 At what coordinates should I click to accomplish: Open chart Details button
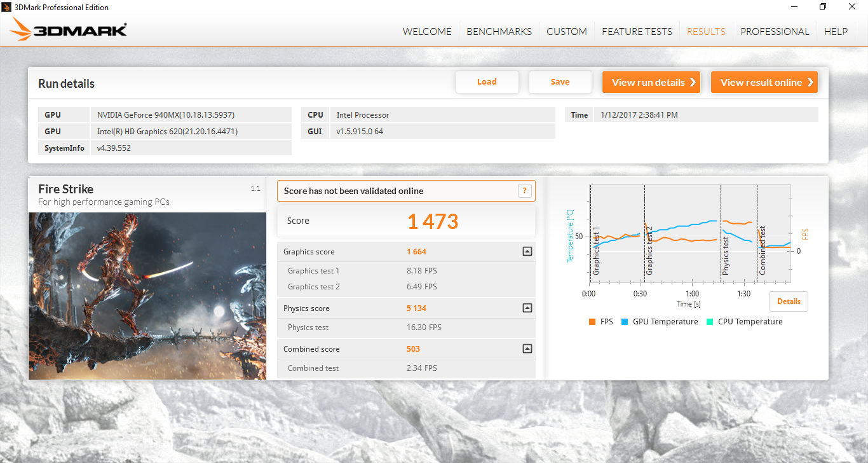tap(789, 301)
